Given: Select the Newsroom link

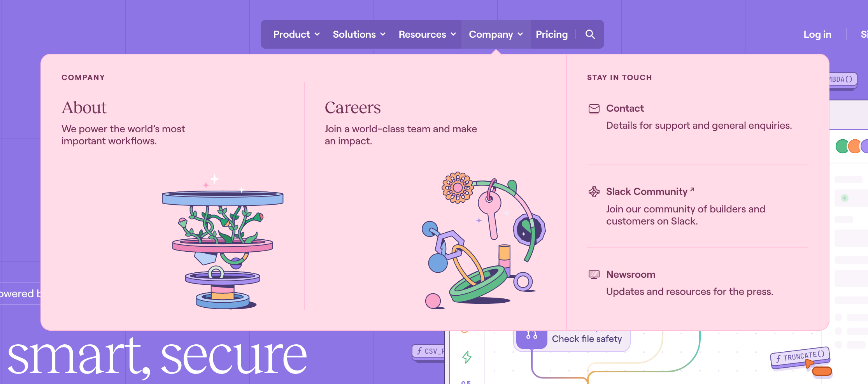Looking at the screenshot, I should 630,275.
